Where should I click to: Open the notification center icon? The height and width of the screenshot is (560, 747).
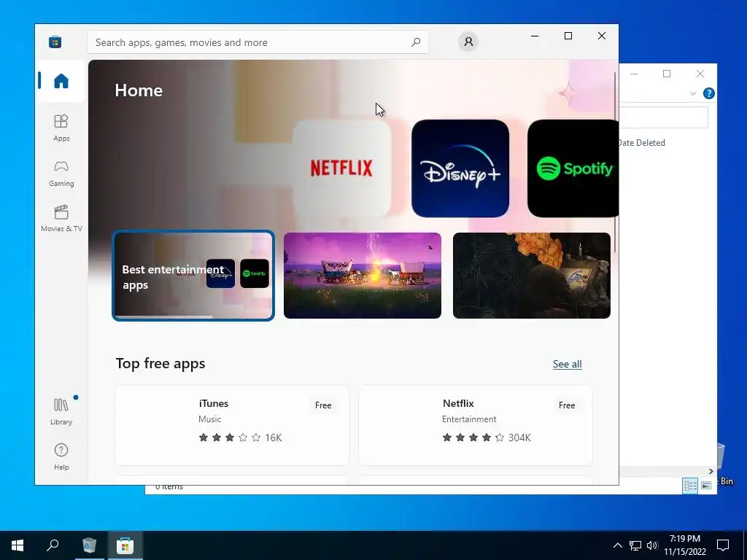click(x=723, y=545)
